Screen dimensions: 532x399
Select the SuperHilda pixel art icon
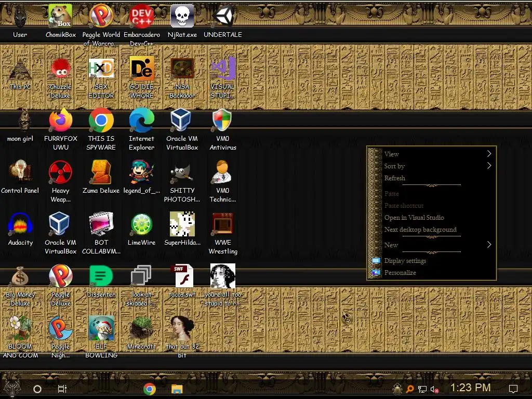click(x=182, y=224)
